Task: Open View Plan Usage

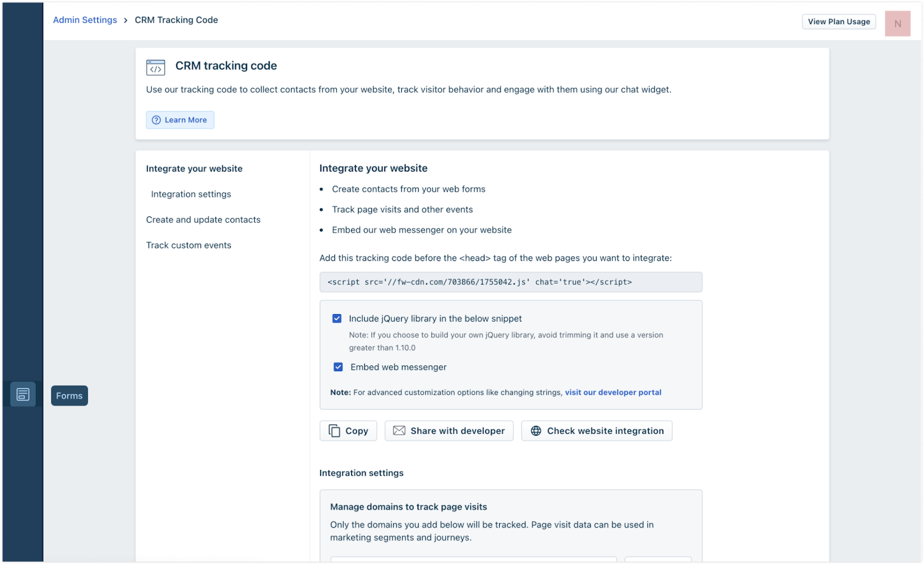Action: point(839,22)
